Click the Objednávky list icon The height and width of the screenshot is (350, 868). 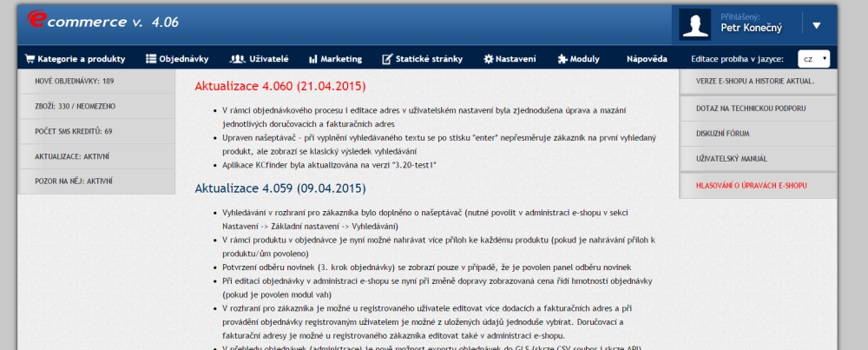click(151, 59)
